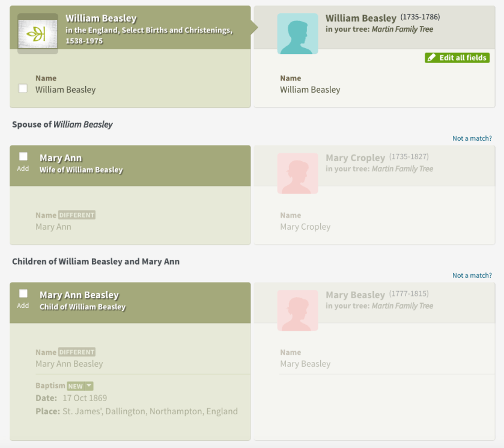Click Mary Beasley's pink portrait placeholder
The width and height of the screenshot is (504, 448).
[298, 310]
